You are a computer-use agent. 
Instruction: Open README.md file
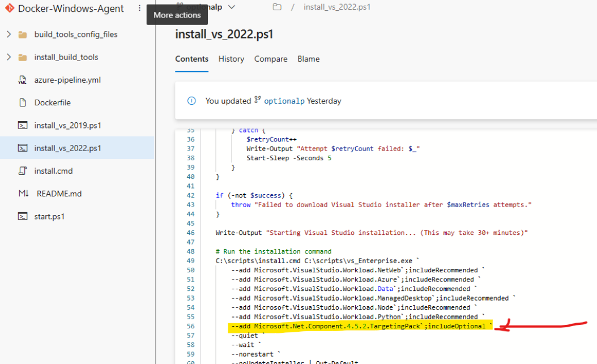pos(59,194)
